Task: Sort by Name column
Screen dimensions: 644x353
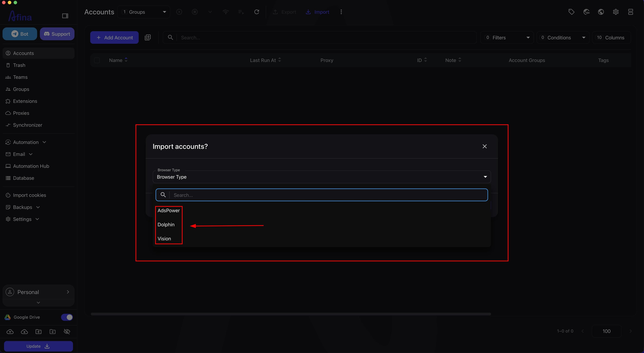Action: point(118,60)
